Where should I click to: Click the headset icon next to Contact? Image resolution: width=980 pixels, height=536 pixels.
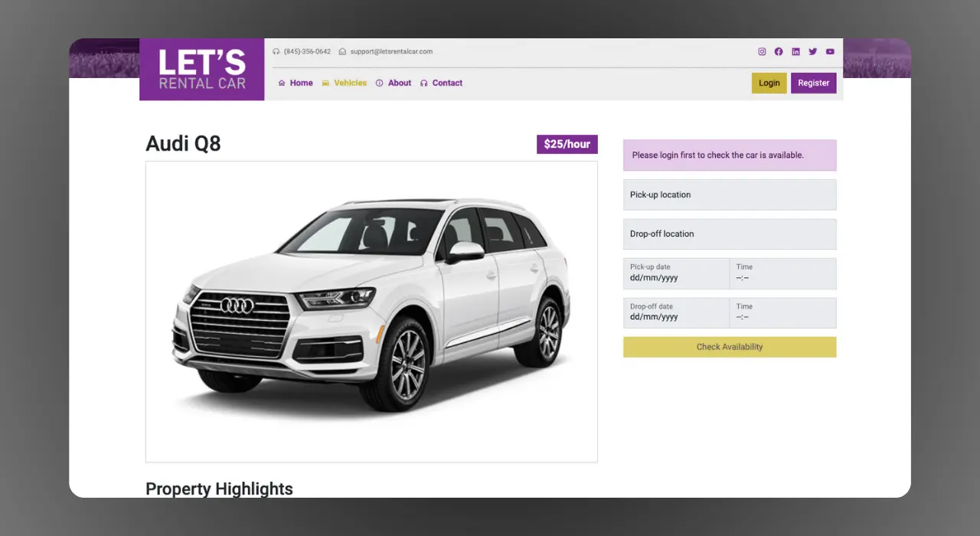click(x=424, y=83)
